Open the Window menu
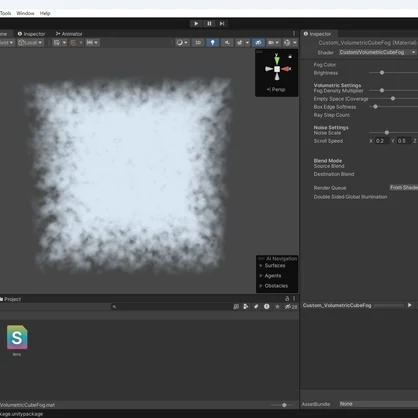This screenshot has width=418, height=418. [x=25, y=13]
